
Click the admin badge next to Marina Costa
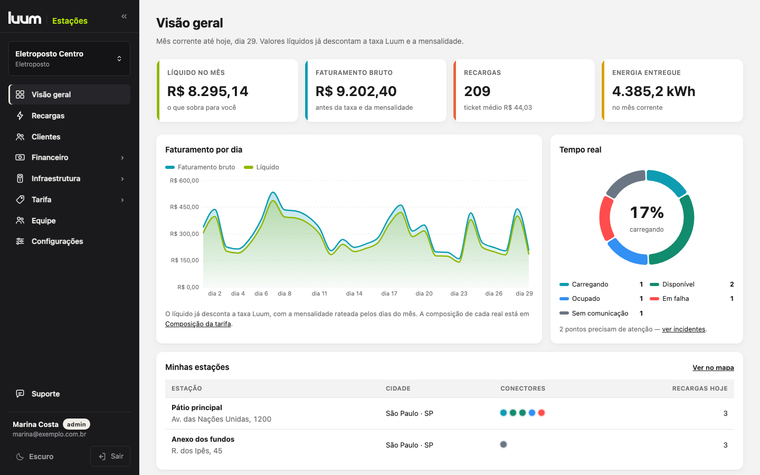(x=76, y=424)
